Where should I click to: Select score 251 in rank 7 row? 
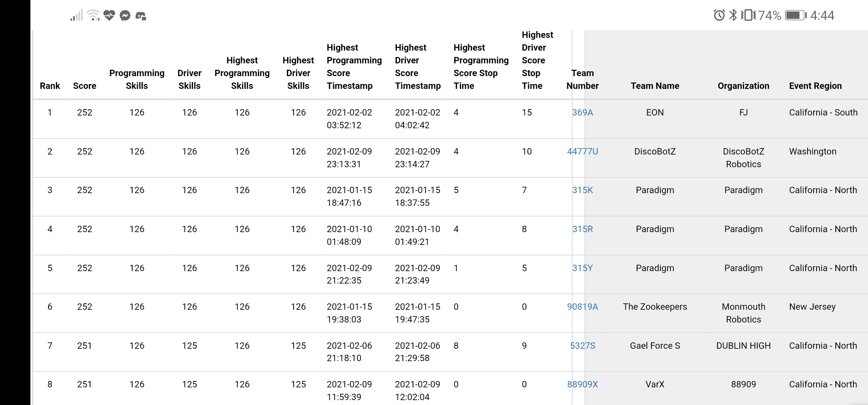click(84, 346)
